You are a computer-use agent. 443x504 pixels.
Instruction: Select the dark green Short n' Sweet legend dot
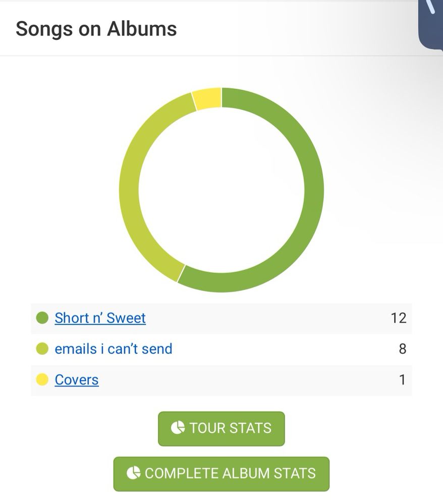click(42, 318)
